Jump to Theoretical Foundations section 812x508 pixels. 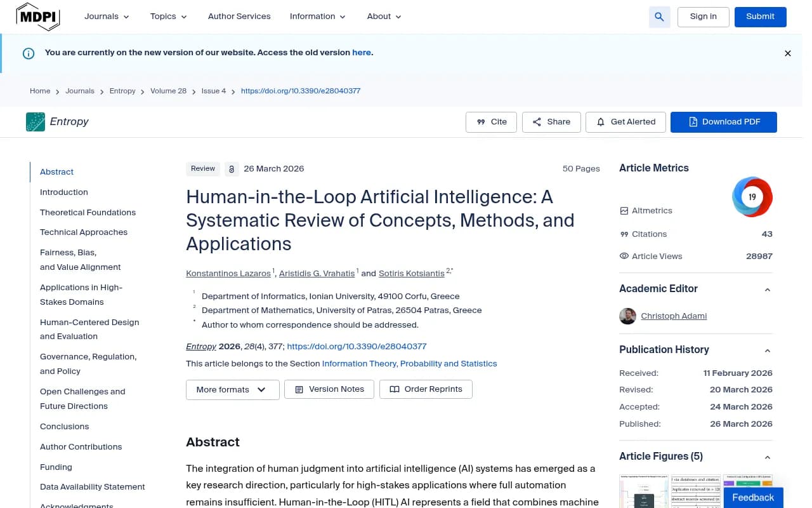click(x=88, y=213)
